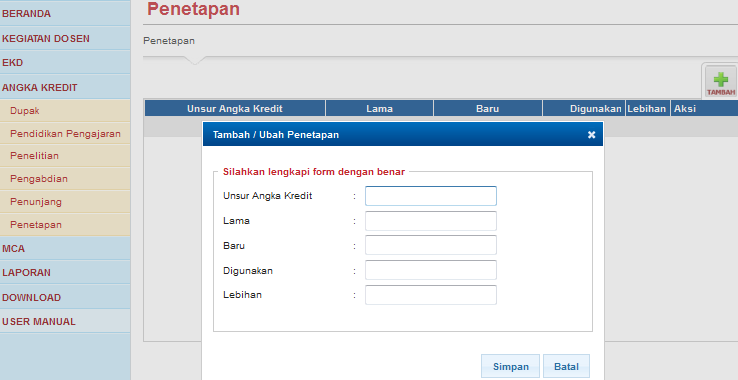Viewport: 738px width, 380px height.
Task: Select the Baru input field
Action: [431, 245]
